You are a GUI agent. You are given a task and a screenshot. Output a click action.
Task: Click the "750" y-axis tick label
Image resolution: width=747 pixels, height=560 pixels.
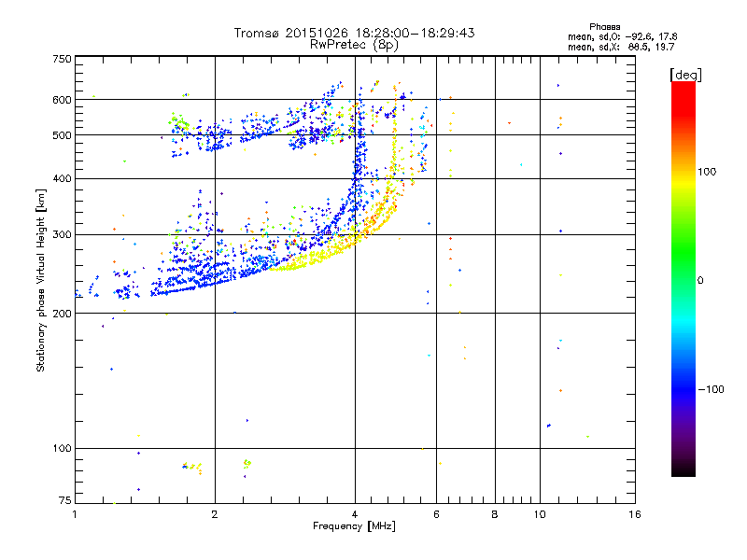click(63, 59)
